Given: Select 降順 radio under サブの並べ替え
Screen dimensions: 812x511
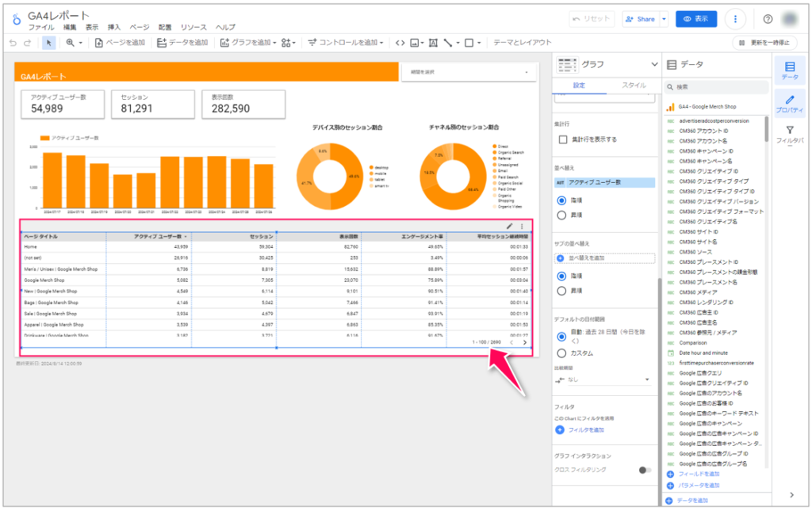Looking at the screenshot, I should [561, 276].
